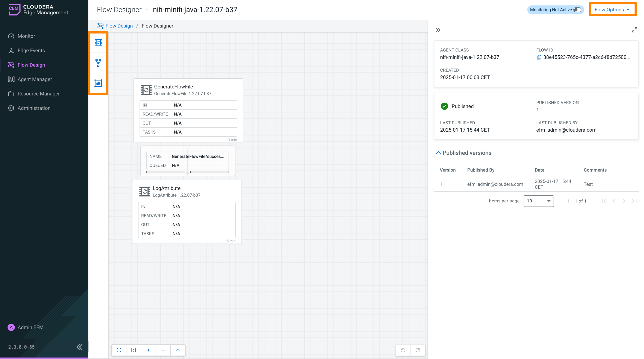The height and width of the screenshot is (359, 644).
Task: Select the Funnel component icon
Action: [x=98, y=63]
